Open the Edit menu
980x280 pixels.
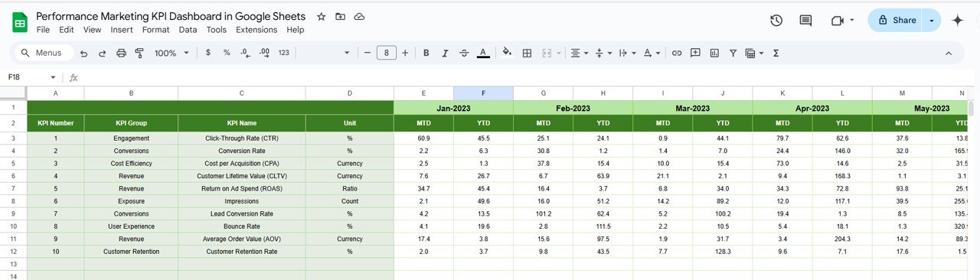67,30
